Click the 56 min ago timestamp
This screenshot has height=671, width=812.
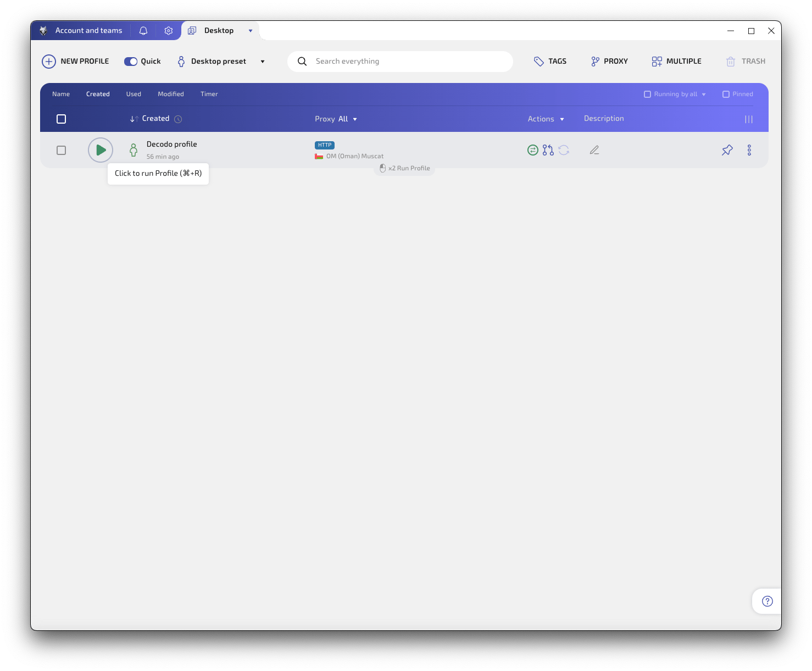tap(163, 157)
